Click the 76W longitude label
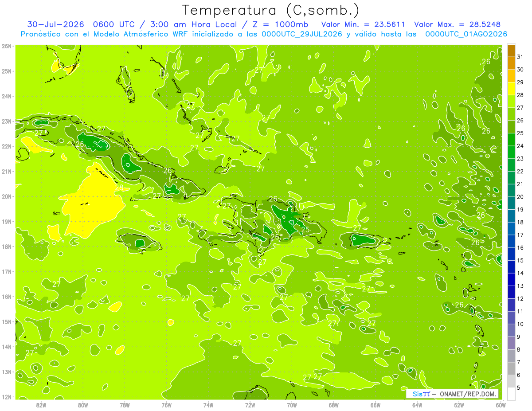Image resolution: width=532 pixels, height=411 pixels. point(166,405)
